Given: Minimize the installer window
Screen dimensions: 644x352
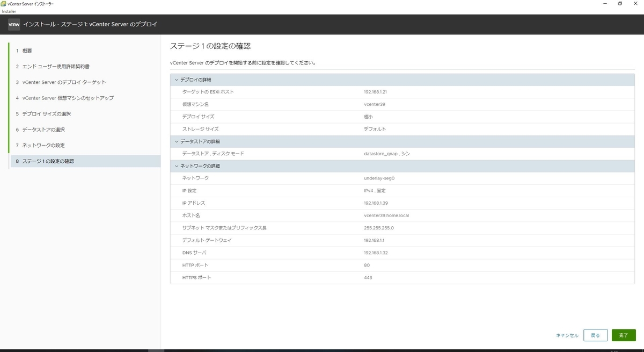Looking at the screenshot, I should tap(605, 3).
